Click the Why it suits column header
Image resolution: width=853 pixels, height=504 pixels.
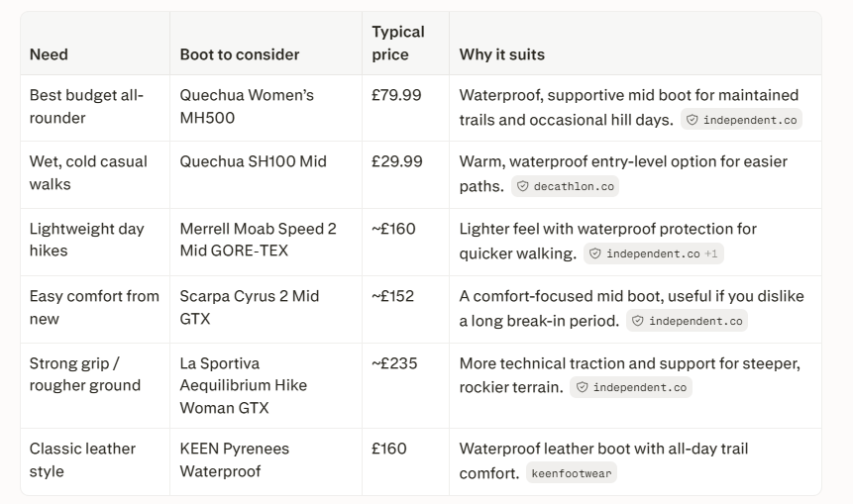[x=501, y=54]
